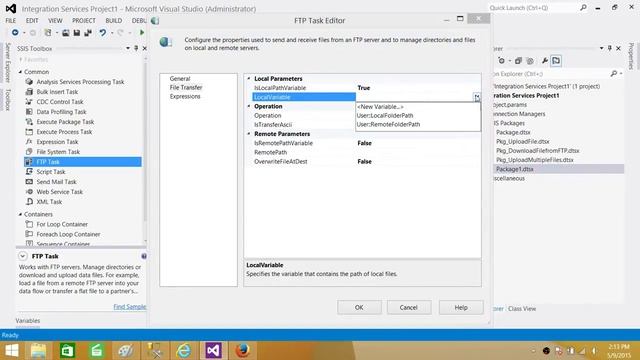Choose User::LocalFolderPath variable
Viewport: 640px width, 360px height.
[418, 116]
